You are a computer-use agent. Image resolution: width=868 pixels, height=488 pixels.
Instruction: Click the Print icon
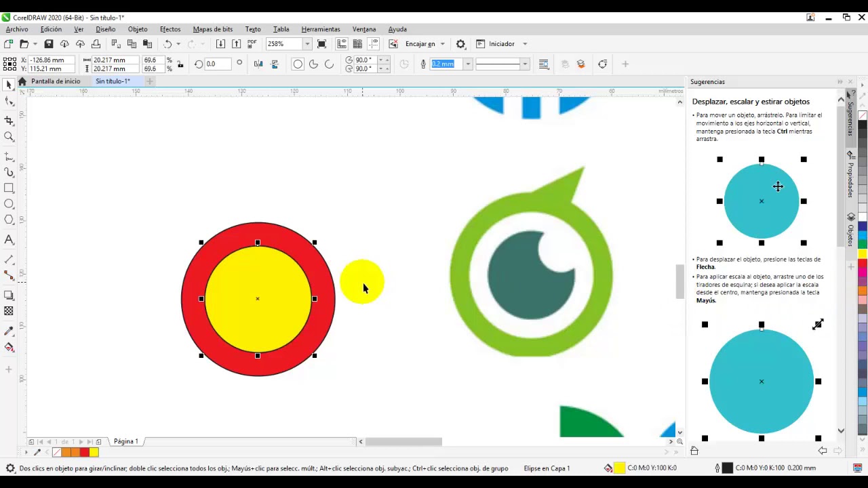pyautogui.click(x=96, y=44)
